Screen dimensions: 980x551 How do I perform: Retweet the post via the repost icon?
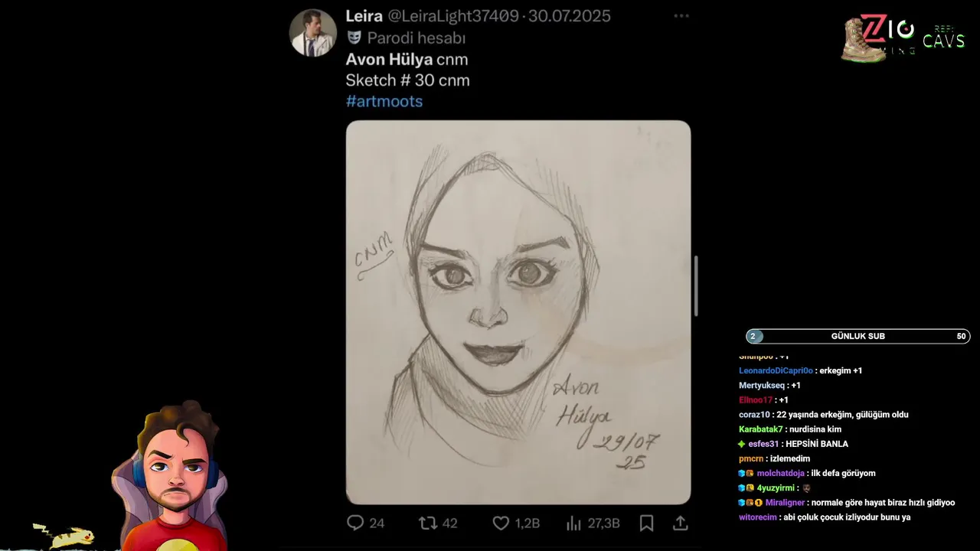428,523
